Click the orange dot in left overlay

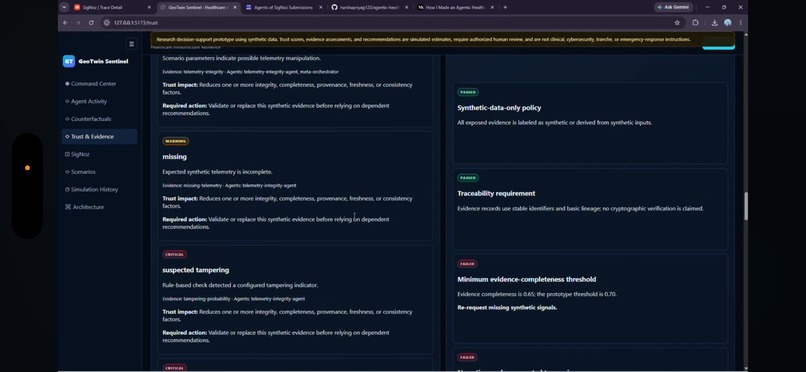pos(27,168)
